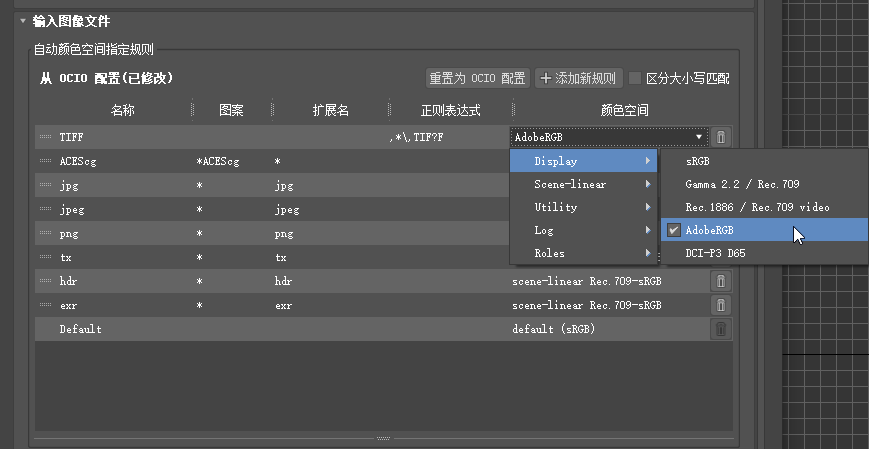This screenshot has width=869, height=449.
Task: Select the exr rule name
Action: click(x=68, y=305)
